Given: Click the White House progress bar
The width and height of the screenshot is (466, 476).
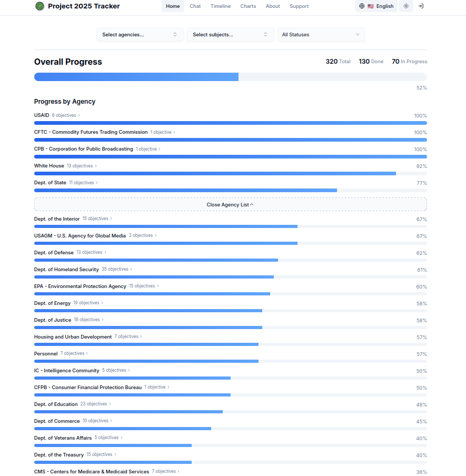Looking at the screenshot, I should click(x=231, y=174).
